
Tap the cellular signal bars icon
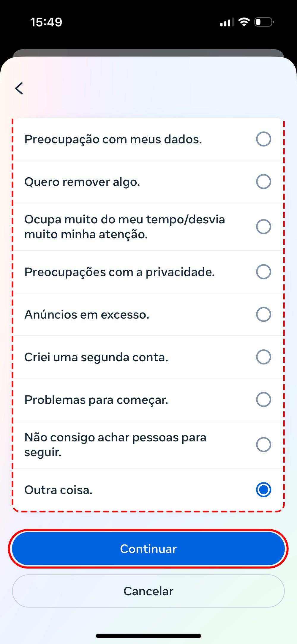point(227,22)
